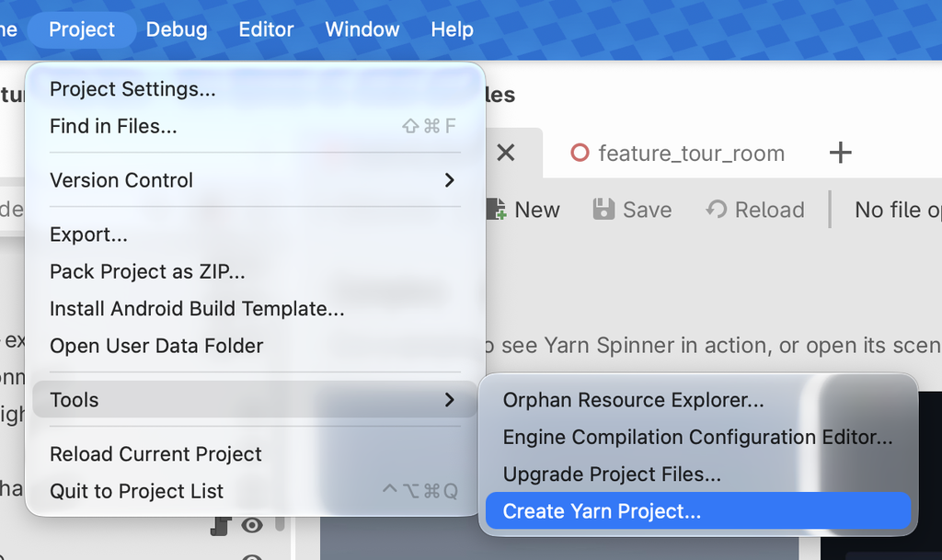Viewport: 942px width, 560px height.
Task: Select Upgrade Project Files...
Action: (x=698, y=474)
